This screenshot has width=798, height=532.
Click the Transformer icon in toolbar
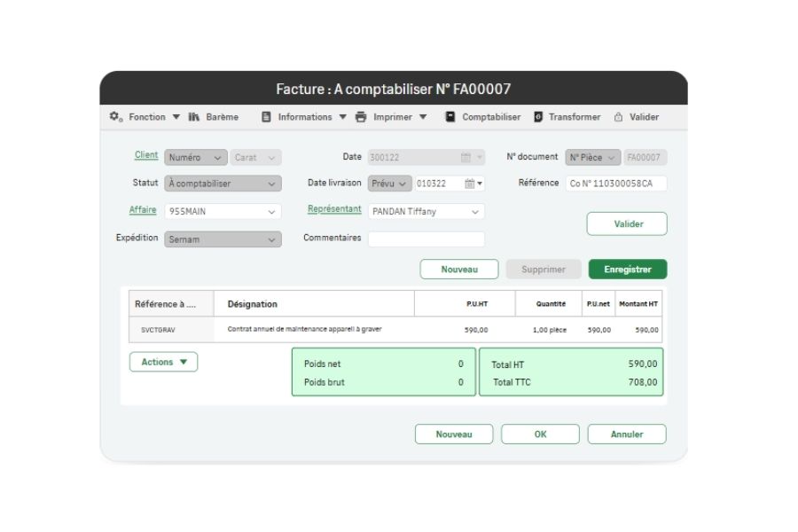coord(538,117)
